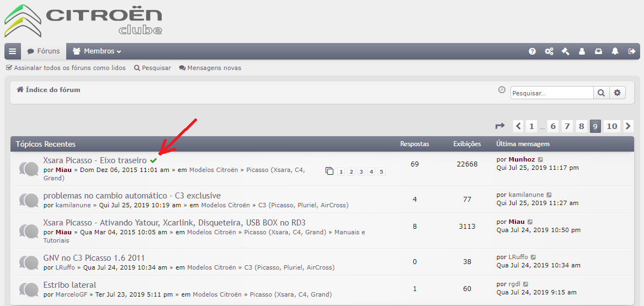The width and height of the screenshot is (644, 306).
Task: Expand the Membros dropdown menu
Action: coord(97,51)
